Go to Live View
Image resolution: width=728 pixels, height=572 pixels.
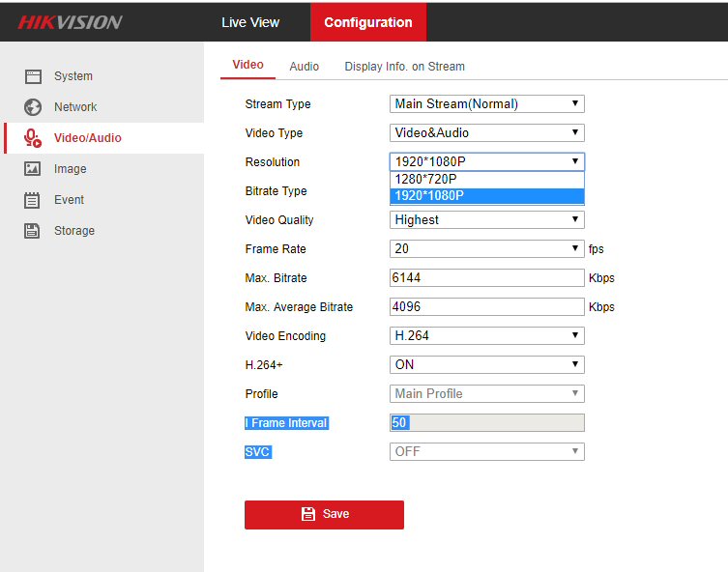point(250,22)
